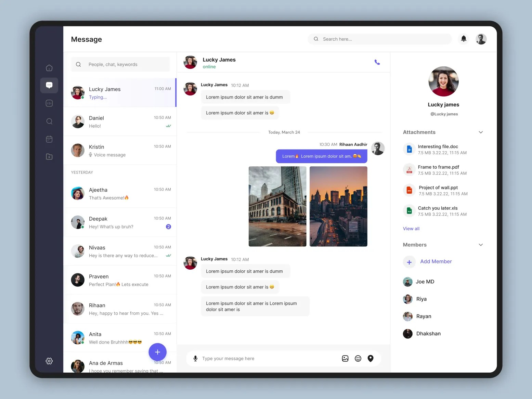Share location with the pin icon

click(371, 358)
